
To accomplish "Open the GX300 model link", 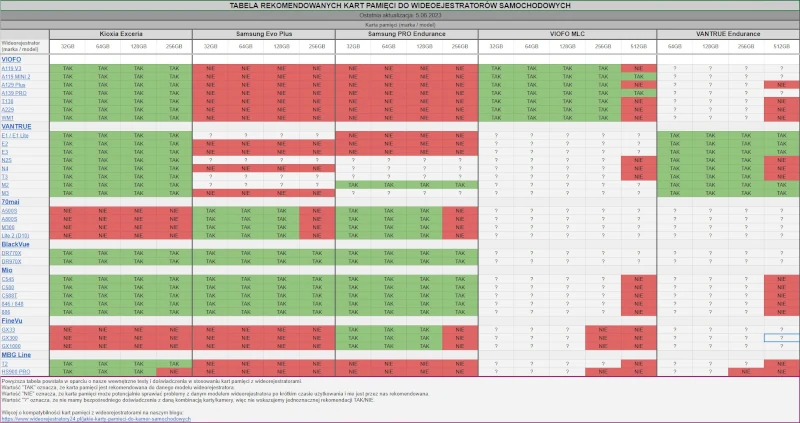I will click(9, 338).
